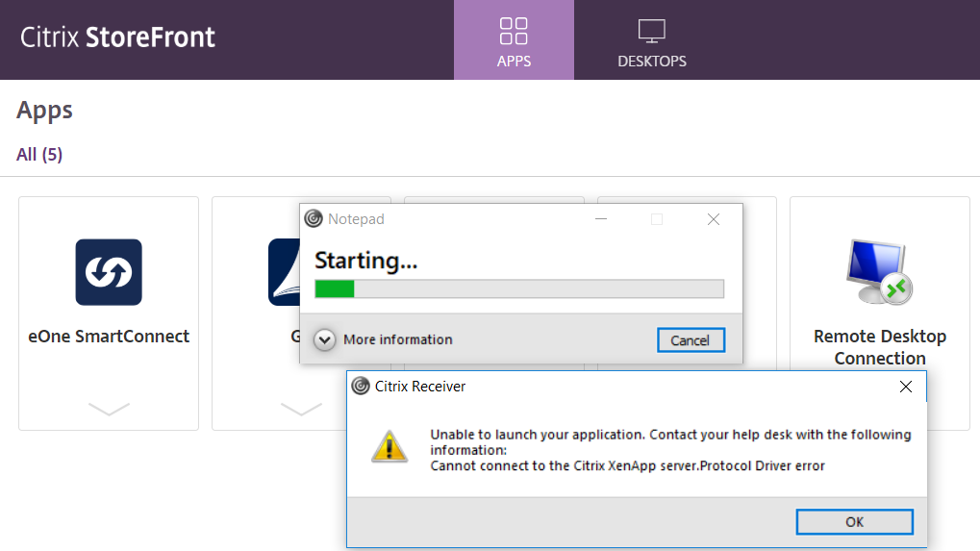Close the Notepad starting dialog
The height and width of the screenshot is (551, 980).
tap(714, 219)
